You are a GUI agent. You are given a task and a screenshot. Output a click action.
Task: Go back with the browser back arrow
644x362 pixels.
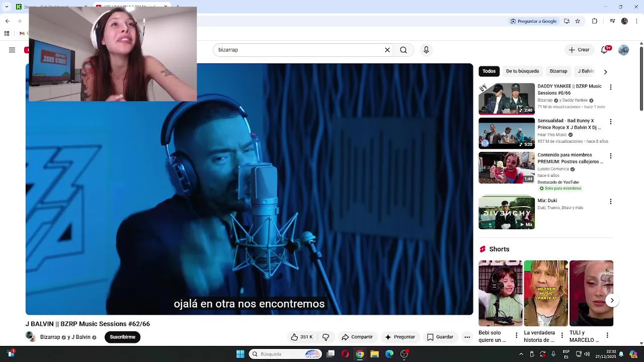coord(7,21)
